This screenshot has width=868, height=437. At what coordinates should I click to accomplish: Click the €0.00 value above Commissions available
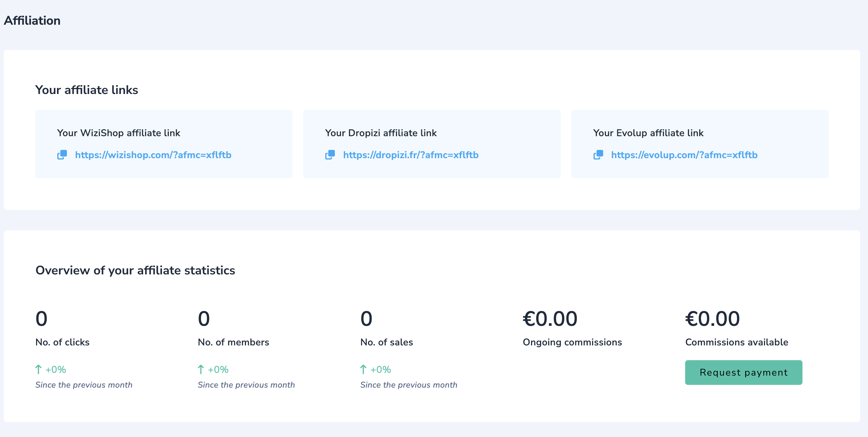point(713,319)
